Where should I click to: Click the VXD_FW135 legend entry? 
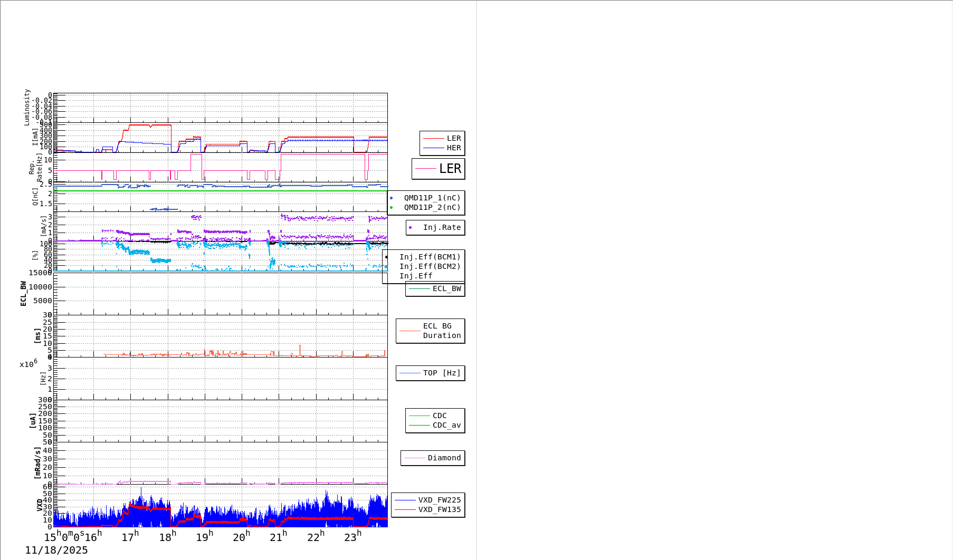tap(439, 510)
